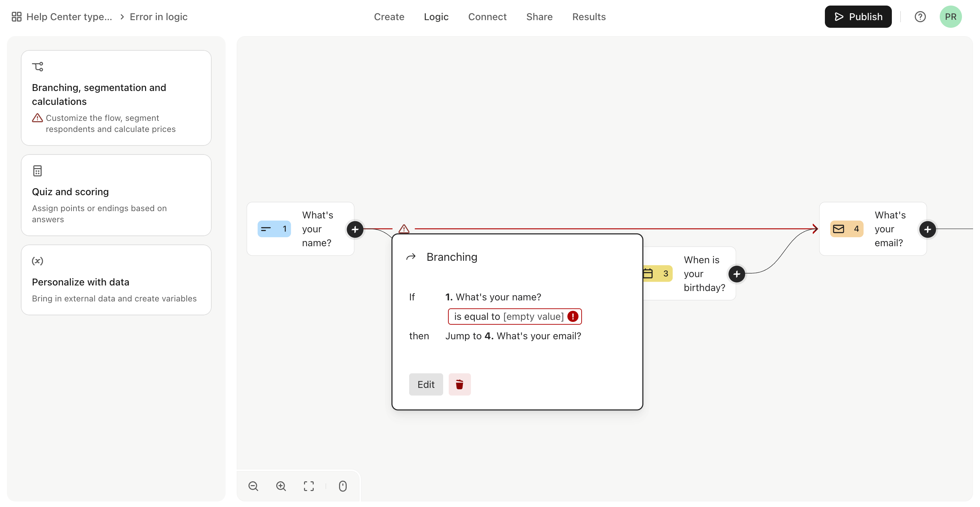Add logic after question 1 with plus
The width and height of the screenshot is (980, 507).
pos(355,229)
